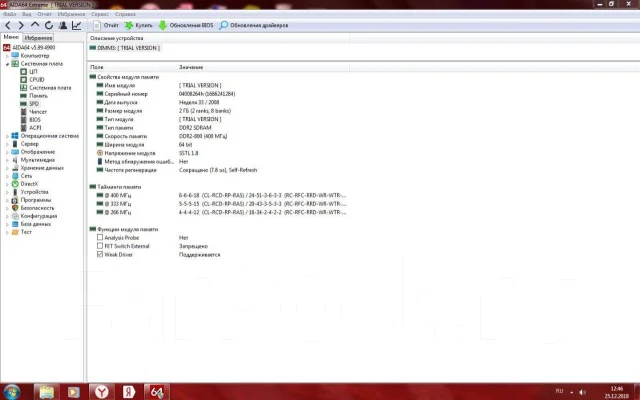
Task: Select DirectX in tree
Action: tap(29, 184)
